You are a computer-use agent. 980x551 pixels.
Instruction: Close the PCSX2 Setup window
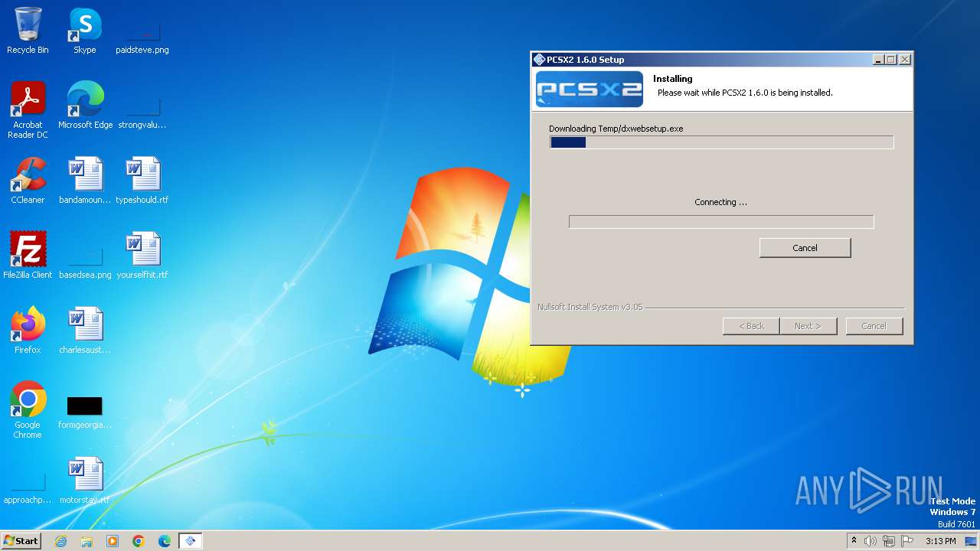tap(905, 59)
